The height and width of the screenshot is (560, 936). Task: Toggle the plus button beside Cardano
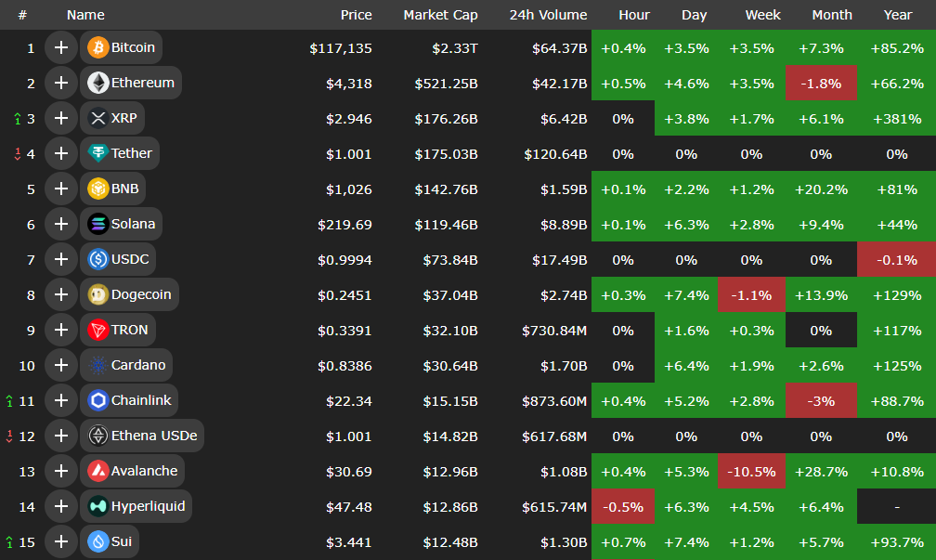point(61,365)
